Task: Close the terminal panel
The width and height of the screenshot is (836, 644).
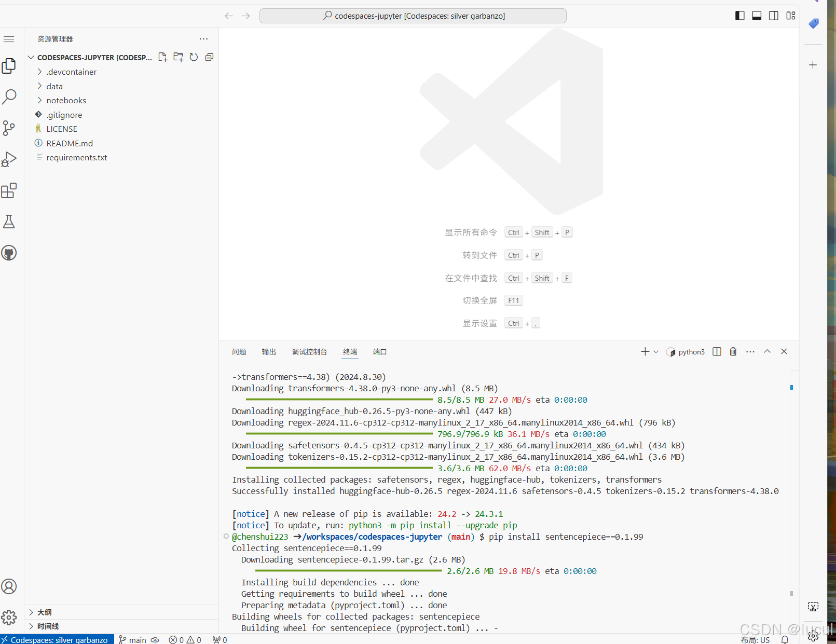Action: 784,352
